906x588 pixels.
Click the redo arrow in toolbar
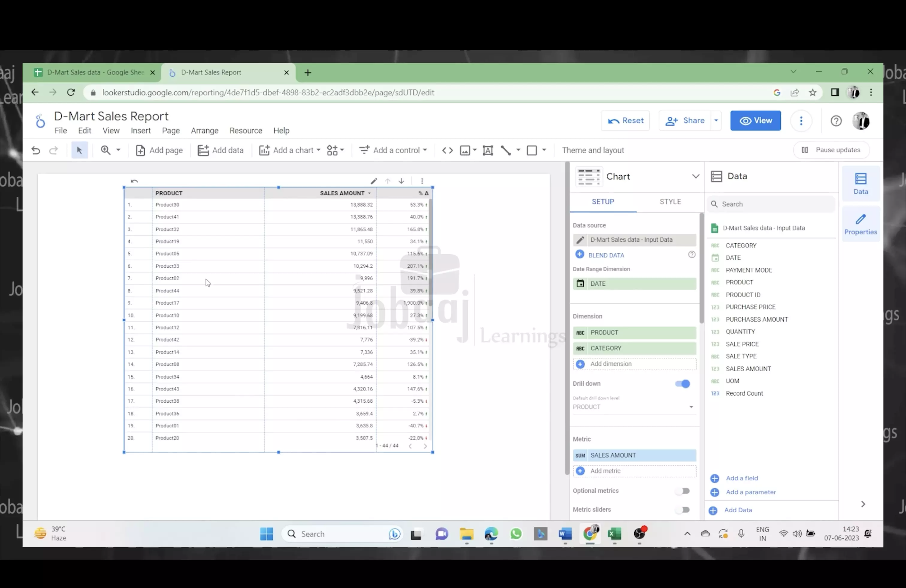(54, 150)
